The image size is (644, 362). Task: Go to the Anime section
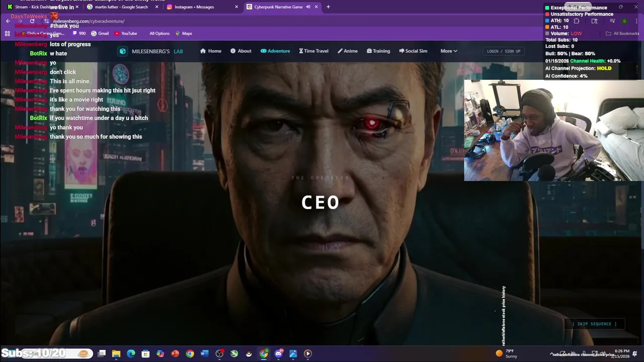point(348,51)
